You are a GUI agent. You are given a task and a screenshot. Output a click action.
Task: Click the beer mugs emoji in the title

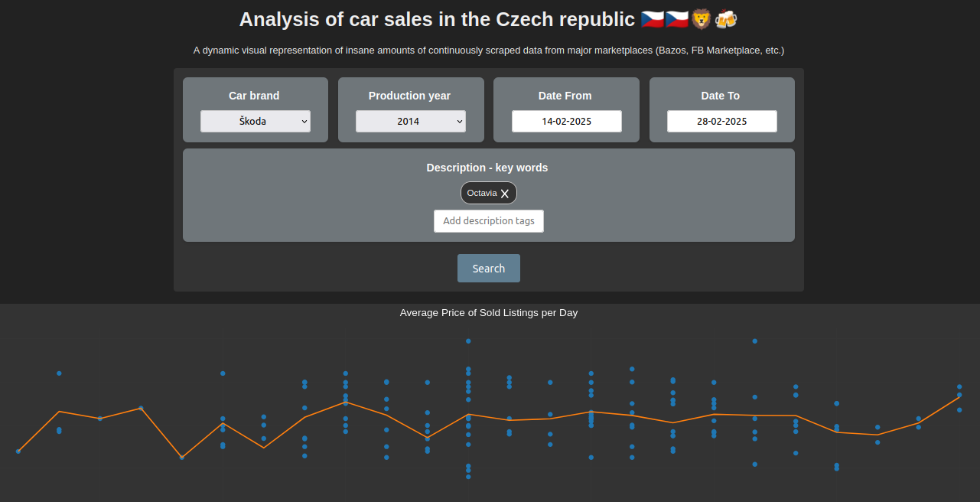point(725,19)
